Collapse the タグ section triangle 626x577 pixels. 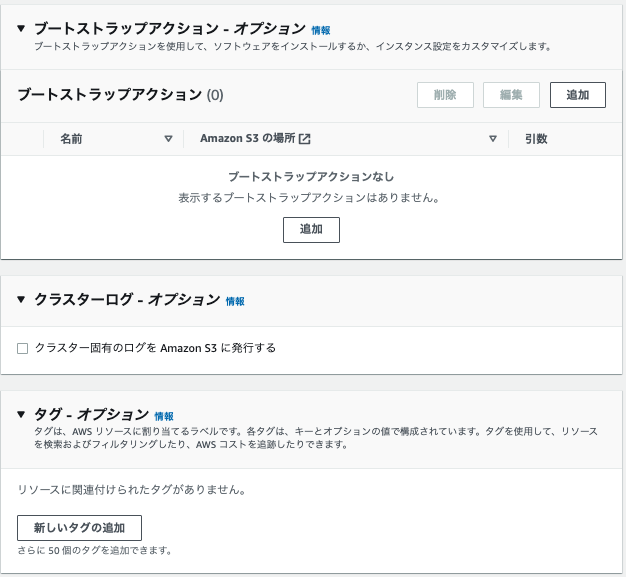coord(21,414)
